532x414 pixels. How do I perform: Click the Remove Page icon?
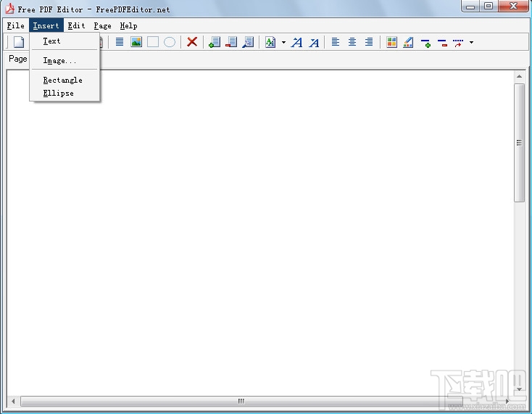(231, 42)
